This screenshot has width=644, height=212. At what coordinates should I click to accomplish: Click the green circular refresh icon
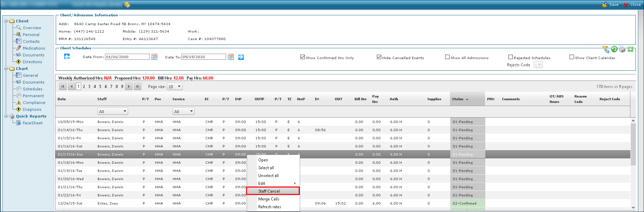pos(614,49)
